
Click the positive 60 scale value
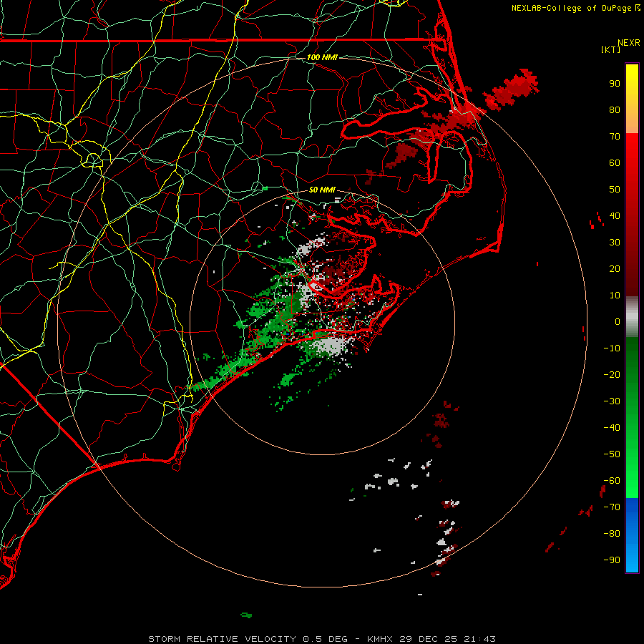[615, 162]
